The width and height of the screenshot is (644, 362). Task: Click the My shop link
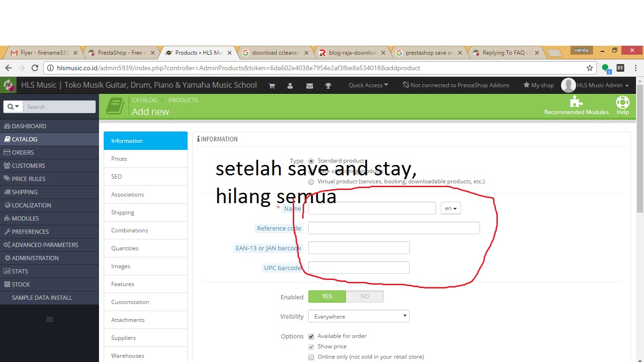tap(538, 85)
